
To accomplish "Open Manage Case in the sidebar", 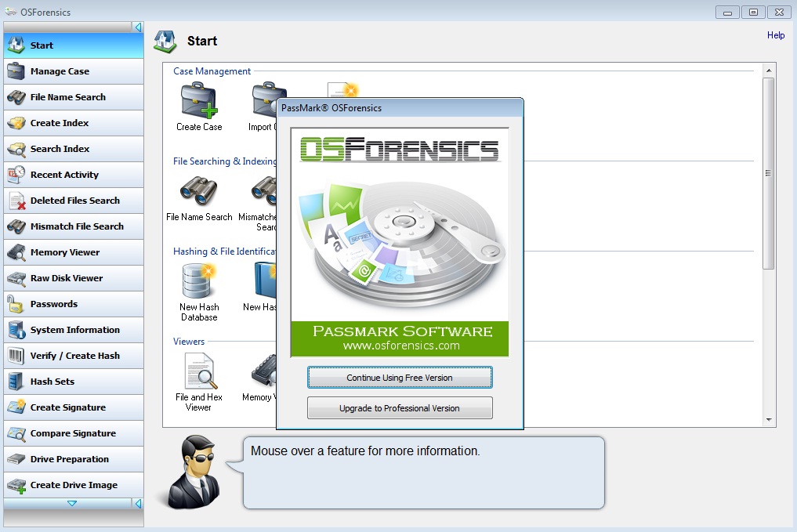I will tap(74, 71).
